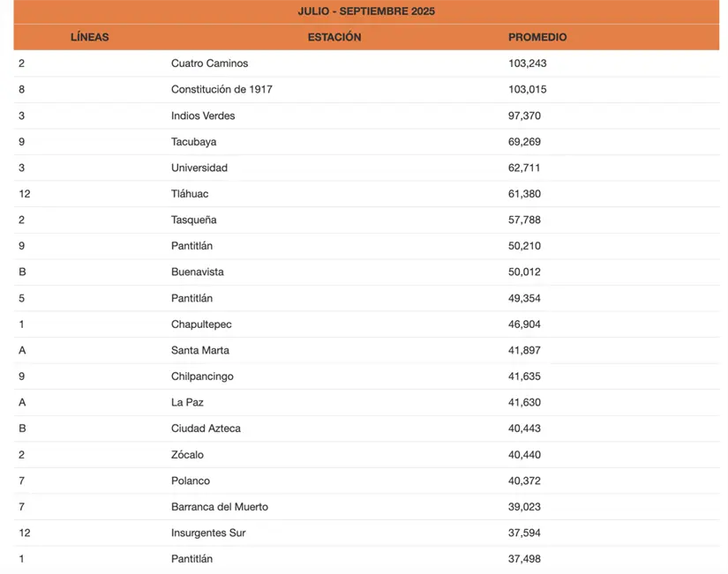Select the Insurgentes Sur station cell
728x574 pixels.
click(x=208, y=533)
